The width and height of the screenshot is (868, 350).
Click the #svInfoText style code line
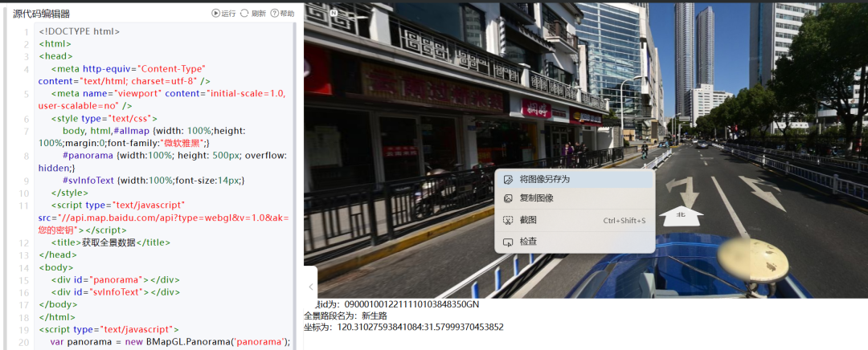tap(154, 181)
